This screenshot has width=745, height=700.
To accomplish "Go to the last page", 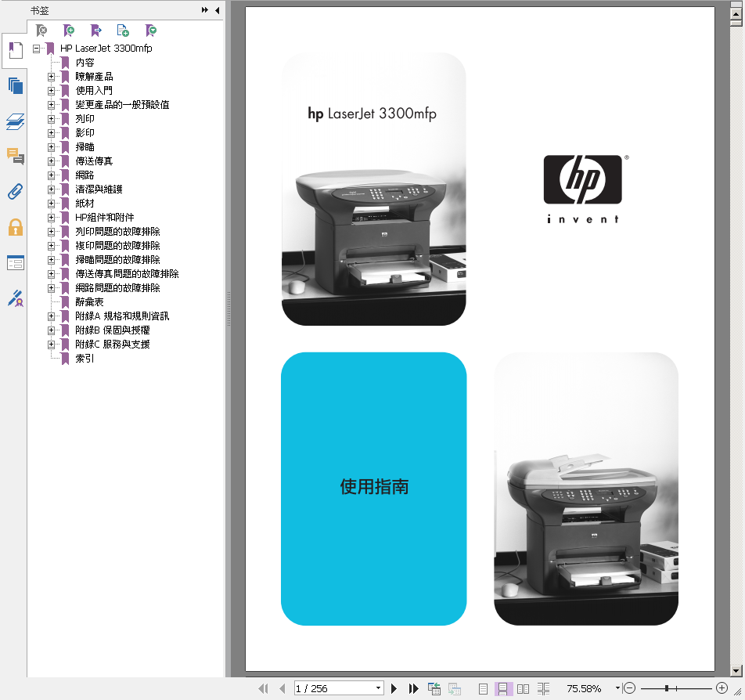I will click(x=413, y=688).
